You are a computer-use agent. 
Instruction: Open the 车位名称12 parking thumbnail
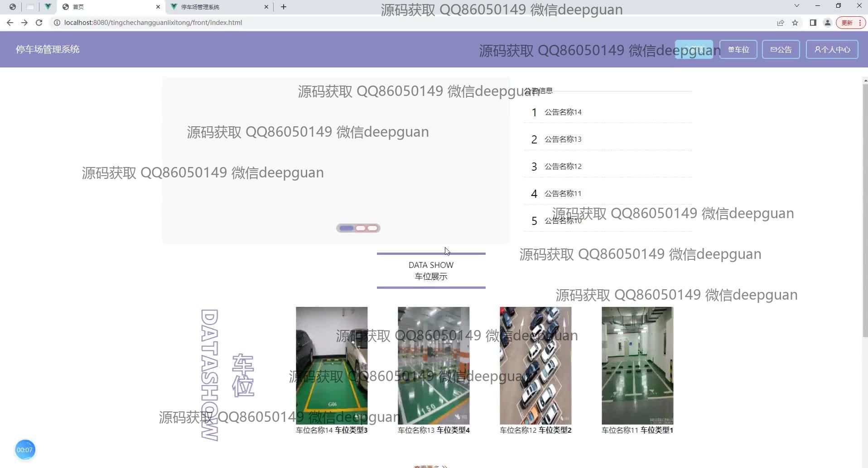(535, 365)
